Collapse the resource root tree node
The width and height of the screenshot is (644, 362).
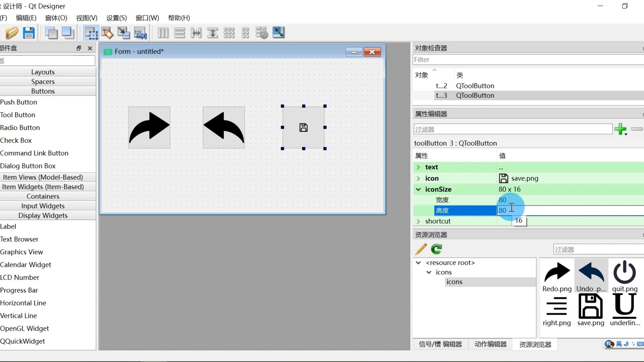[418, 263]
